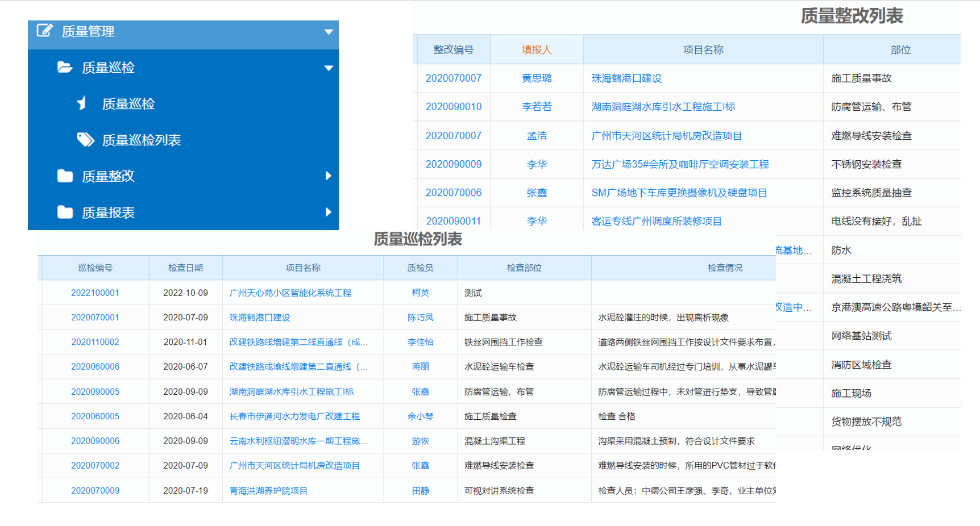Click the tag icon beside 质量巡检列表
The image size is (980, 526).
click(85, 140)
